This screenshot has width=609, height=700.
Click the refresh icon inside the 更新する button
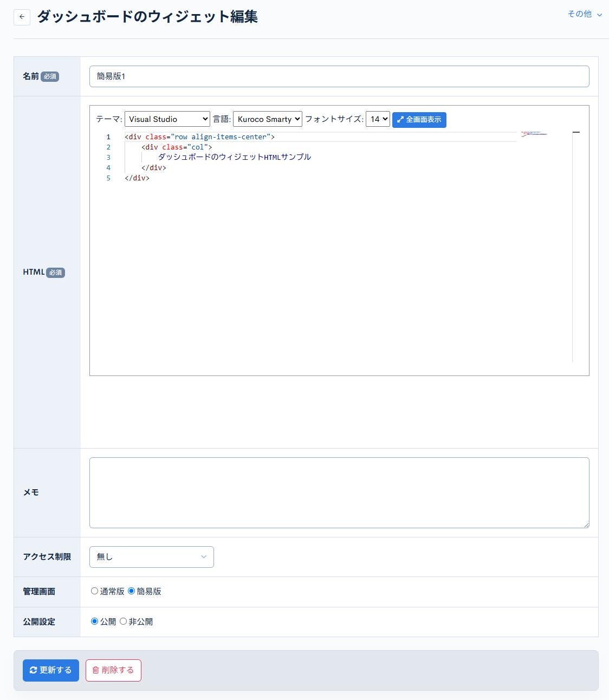tap(34, 670)
